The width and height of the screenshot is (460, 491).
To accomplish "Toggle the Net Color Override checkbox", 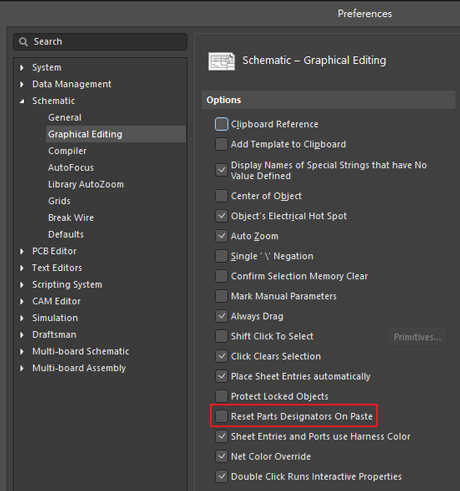I will pyautogui.click(x=221, y=456).
